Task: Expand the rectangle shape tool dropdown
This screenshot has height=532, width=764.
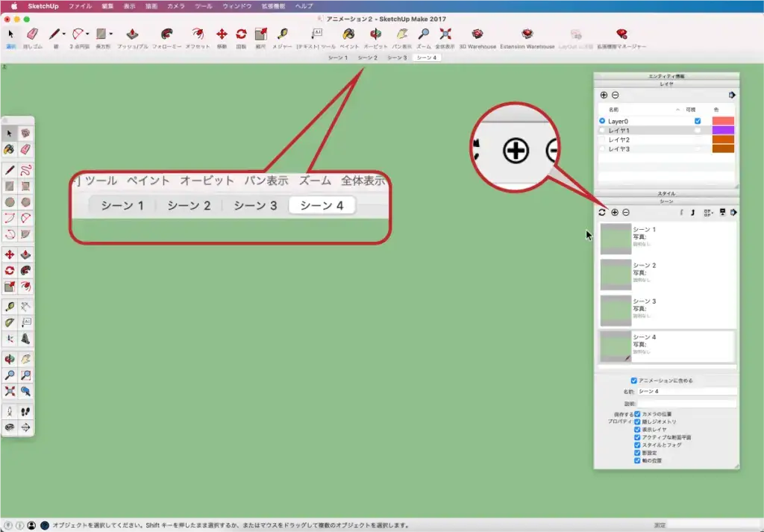Action: point(111,34)
